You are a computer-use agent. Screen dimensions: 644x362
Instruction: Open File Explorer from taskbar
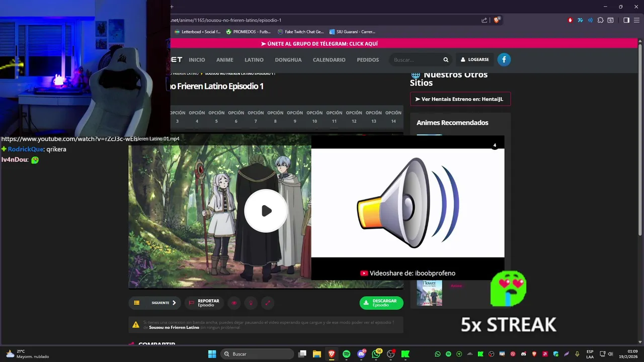[317, 354]
